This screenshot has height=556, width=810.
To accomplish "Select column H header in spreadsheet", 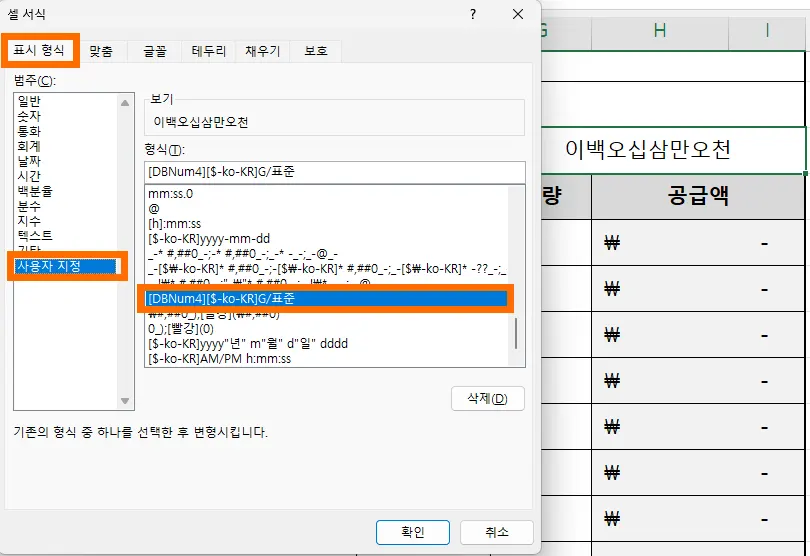I will (x=660, y=31).
